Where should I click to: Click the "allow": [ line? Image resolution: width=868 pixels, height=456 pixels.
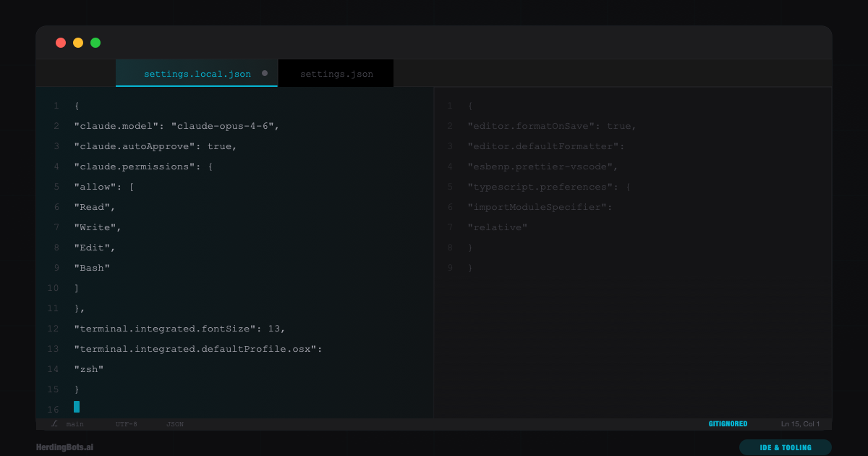click(x=104, y=187)
